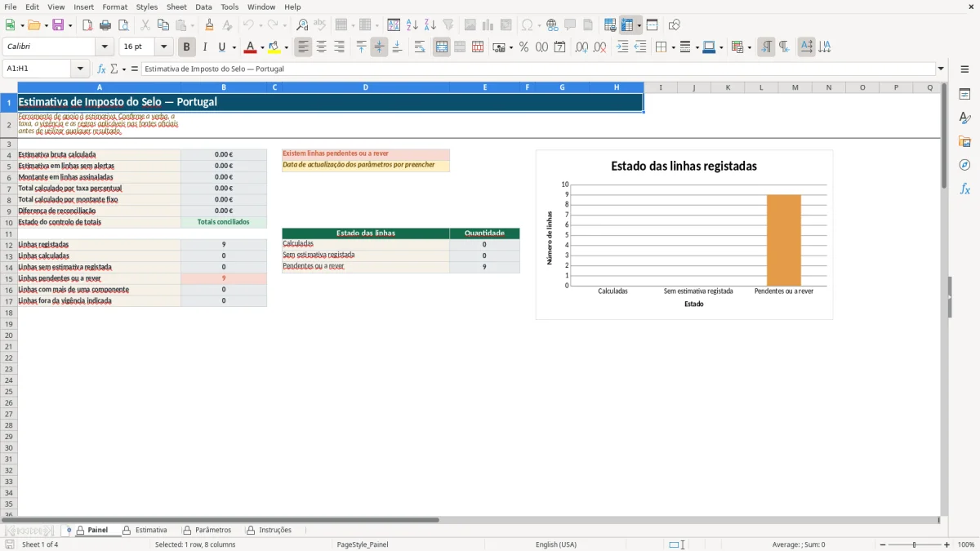Viewport: 980px width, 551px height.
Task: Click the zoom slider in status bar
Action: tap(915, 544)
